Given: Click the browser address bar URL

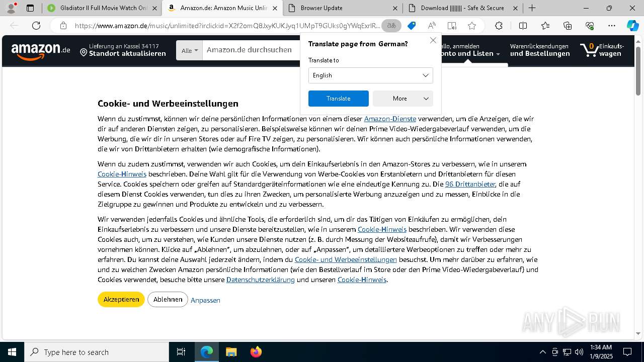Looking at the screenshot, I should (x=227, y=26).
